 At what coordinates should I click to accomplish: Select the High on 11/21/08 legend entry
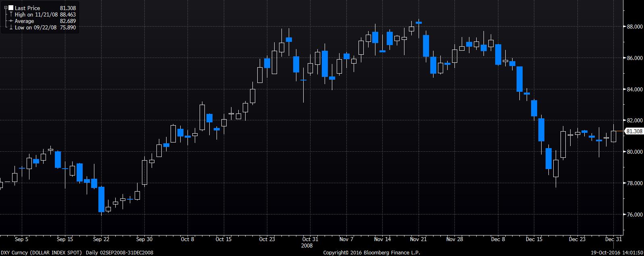coord(37,14)
